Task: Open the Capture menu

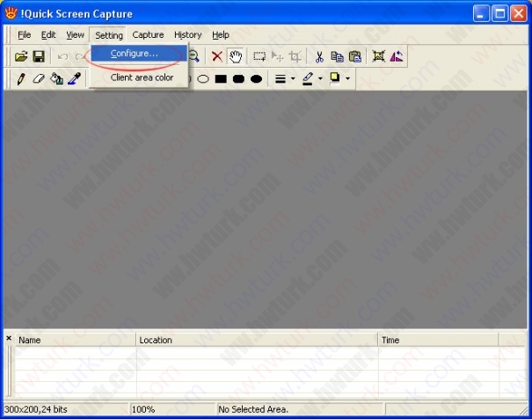Action: point(148,35)
